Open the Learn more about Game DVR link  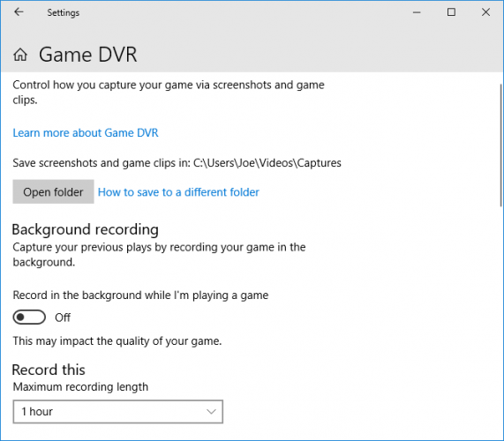pos(86,133)
